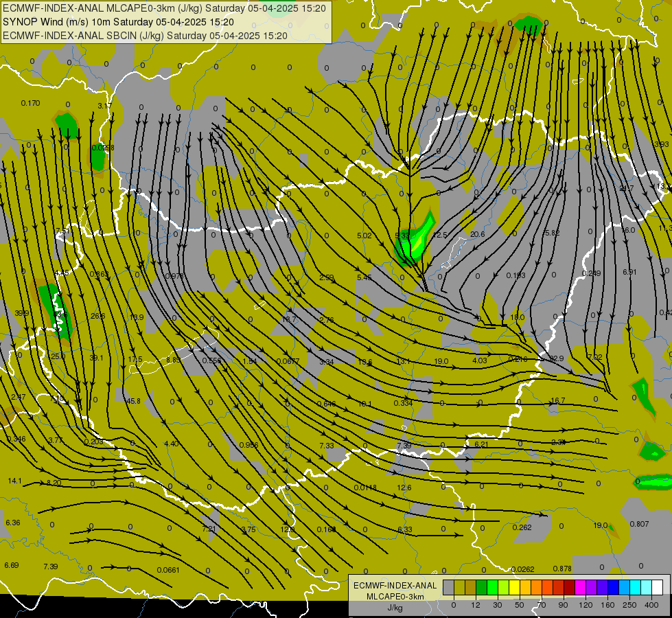Click the 'ECMWF-INDEX-ANAL SBCIN (J/kg)' header line
Screen dimensions: 672x618
pos(145,36)
